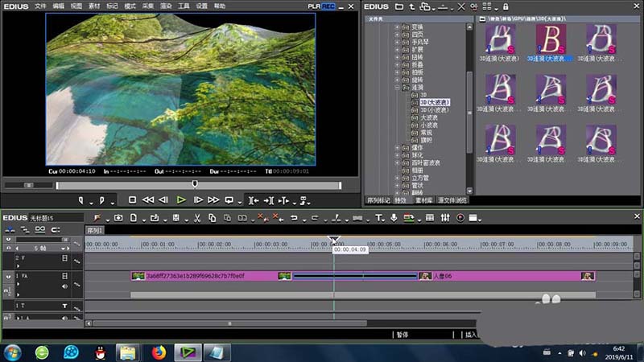Viewport: 644px width, 362px height.
Task: Expand the 球化 folder in the tree
Action: (397, 155)
